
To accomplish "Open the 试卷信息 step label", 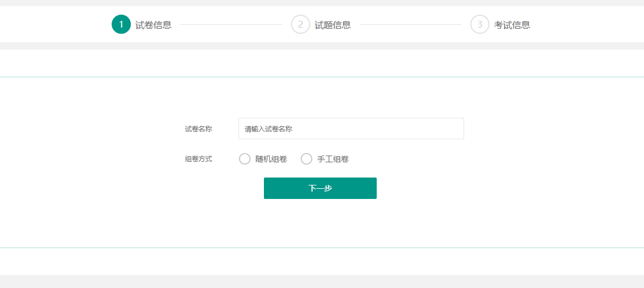I will [x=153, y=25].
